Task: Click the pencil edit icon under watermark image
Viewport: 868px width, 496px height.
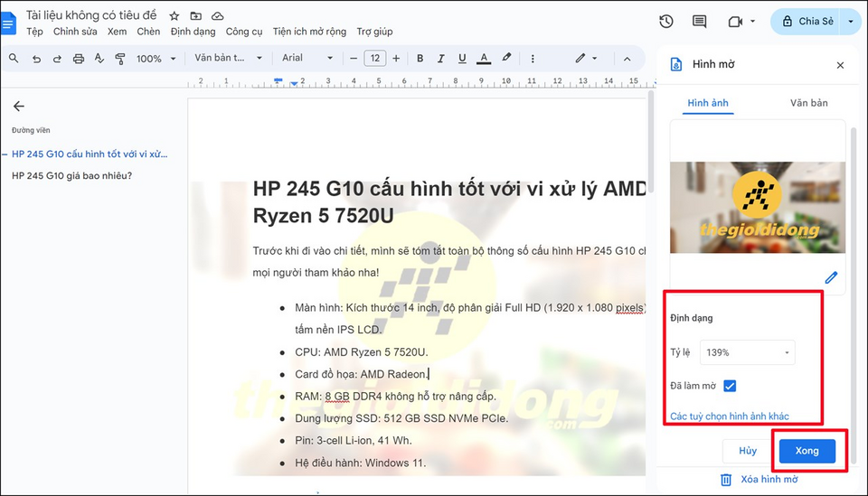Action: click(x=830, y=277)
